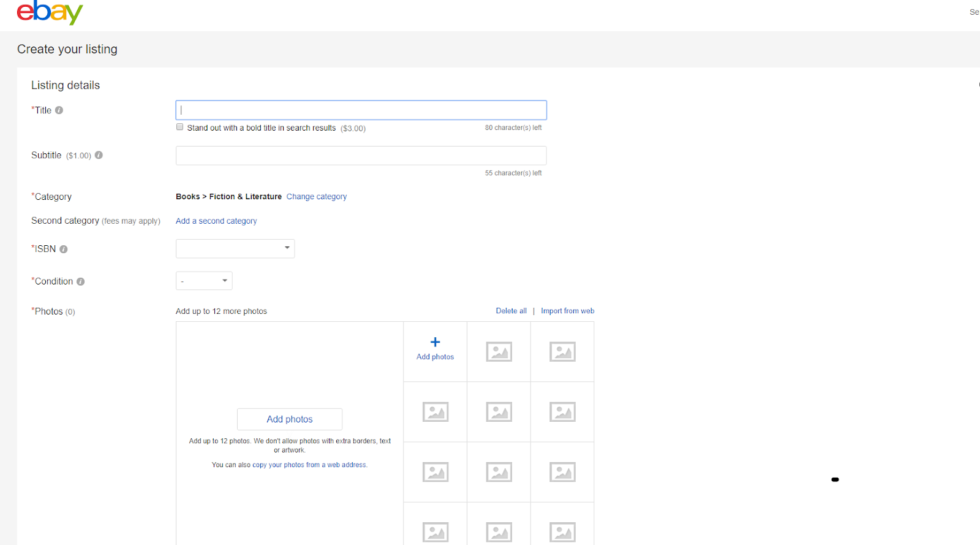Screen dimensions: 980x545
Task: Expand the Condition dropdown
Action: [x=204, y=281]
